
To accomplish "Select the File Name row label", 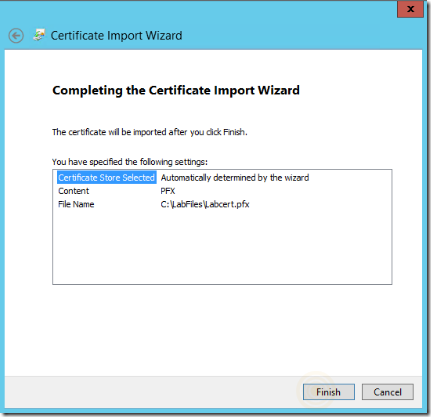I will [x=76, y=204].
